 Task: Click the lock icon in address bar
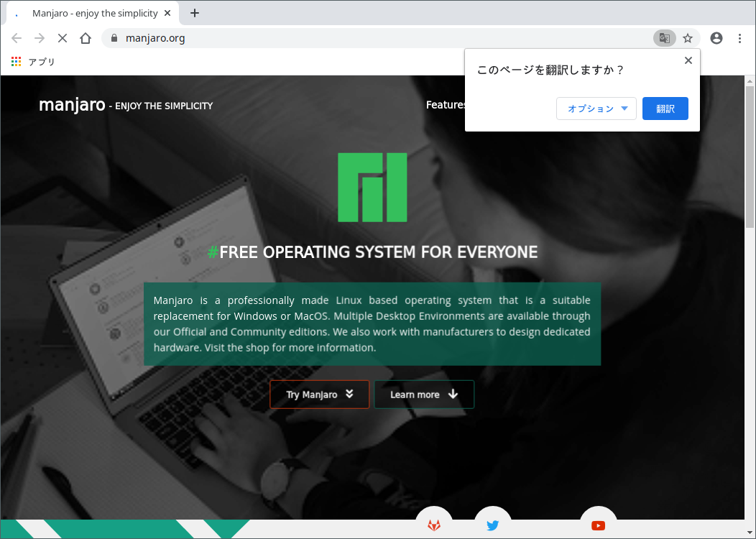click(114, 38)
